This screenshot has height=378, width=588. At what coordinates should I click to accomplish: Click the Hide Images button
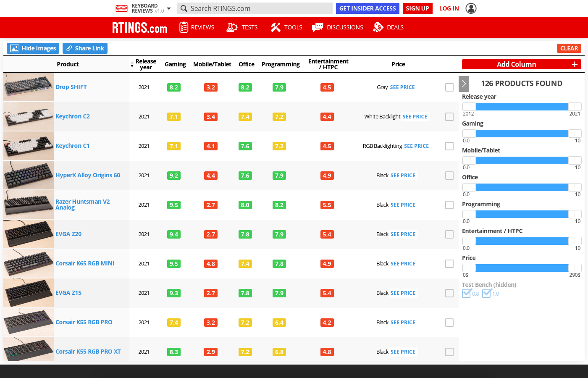click(33, 48)
